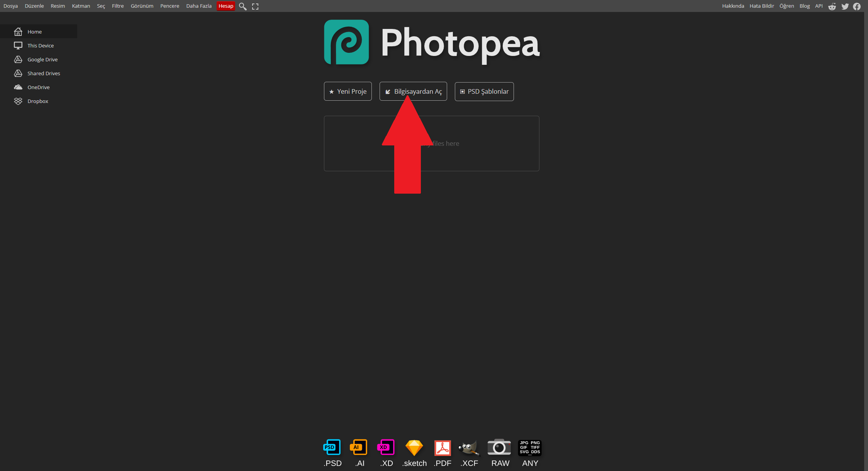Select Home in the sidebar
868x471 pixels.
click(39, 32)
